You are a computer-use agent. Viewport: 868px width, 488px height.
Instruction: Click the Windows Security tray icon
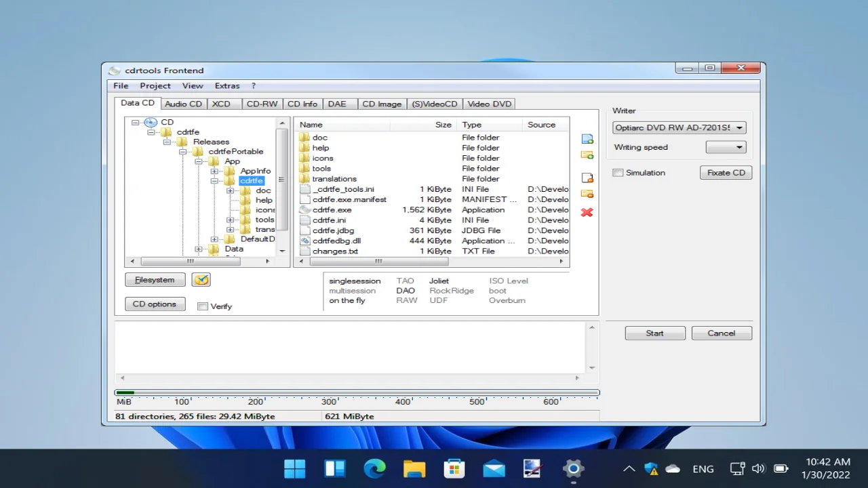click(651, 468)
